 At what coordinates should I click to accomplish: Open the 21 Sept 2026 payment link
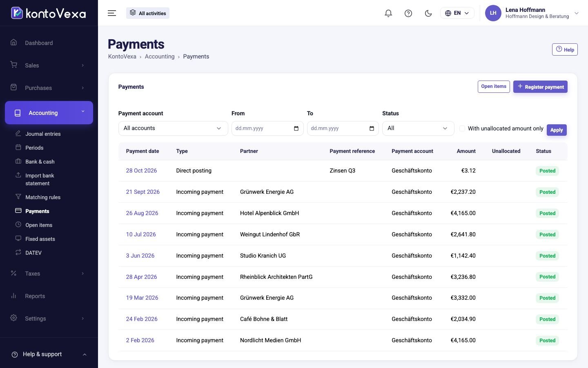(143, 192)
